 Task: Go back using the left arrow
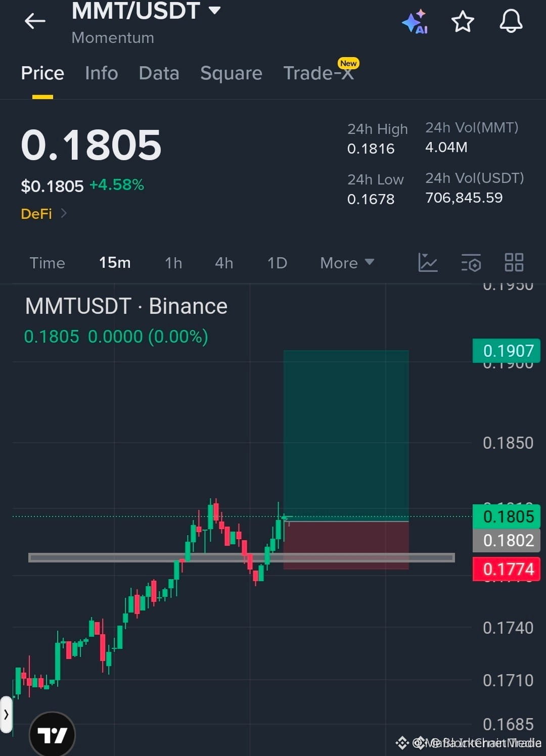point(35,21)
